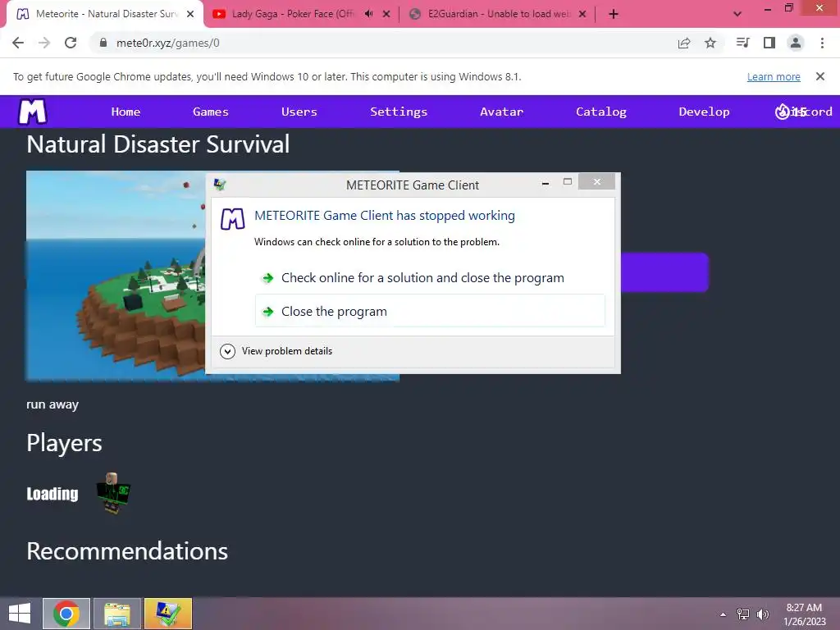Click the M icon in crash dialog
The image size is (840, 630).
232,218
